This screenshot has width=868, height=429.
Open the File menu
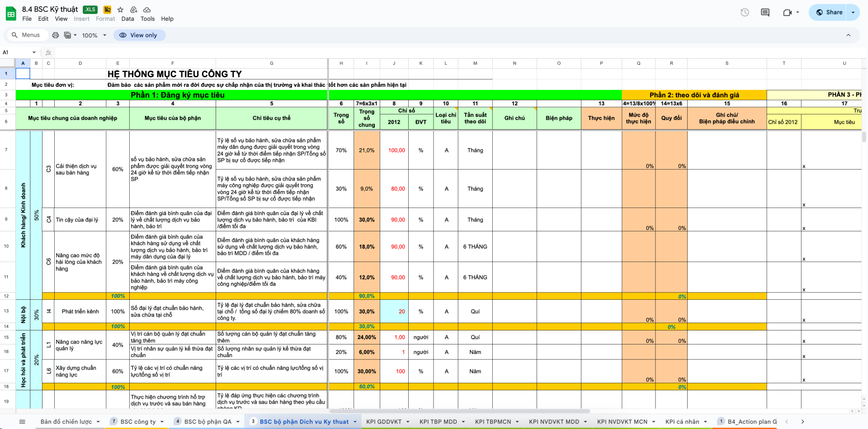point(27,19)
